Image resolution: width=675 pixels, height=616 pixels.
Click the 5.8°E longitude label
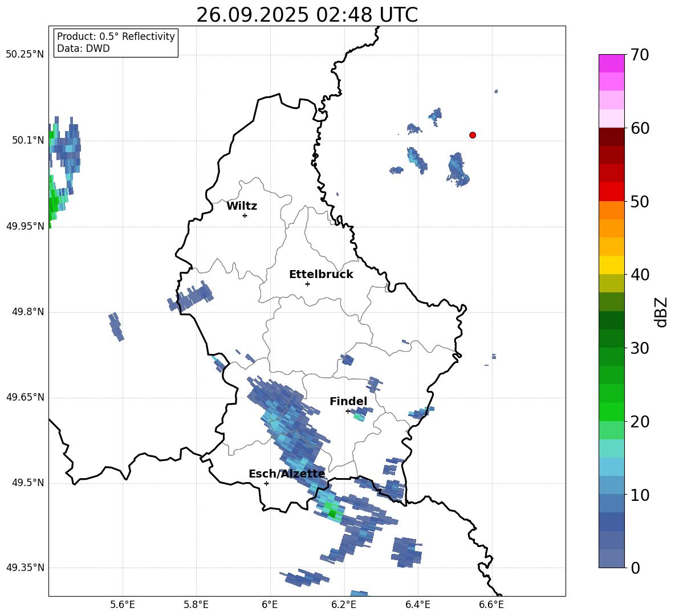(196, 605)
